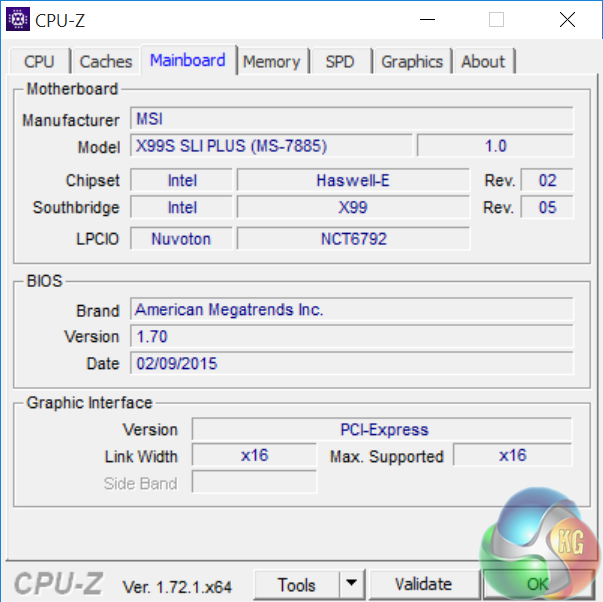
Task: Click the Chipset vendor field Intel
Action: coord(182,180)
